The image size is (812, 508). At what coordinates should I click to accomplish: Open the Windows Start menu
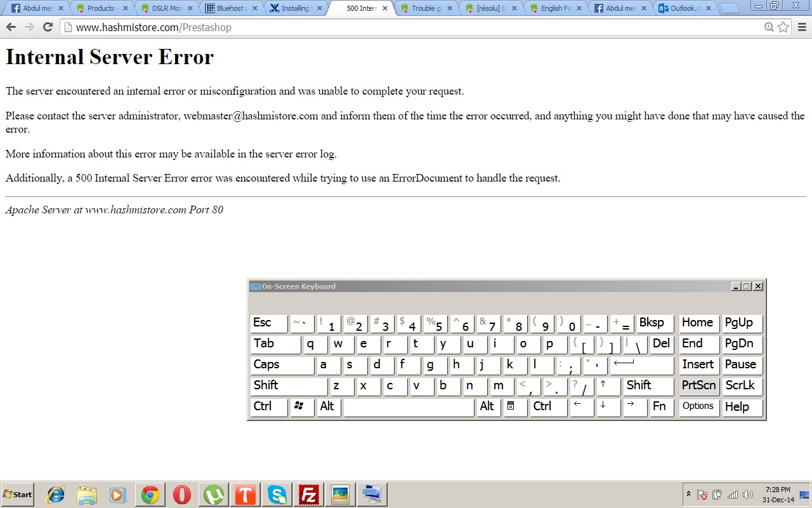(x=18, y=494)
